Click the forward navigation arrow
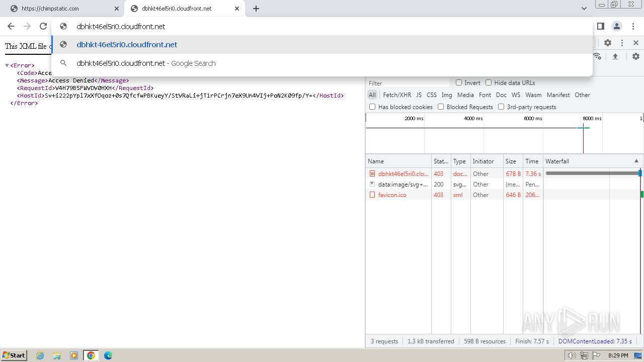 [x=27, y=26]
